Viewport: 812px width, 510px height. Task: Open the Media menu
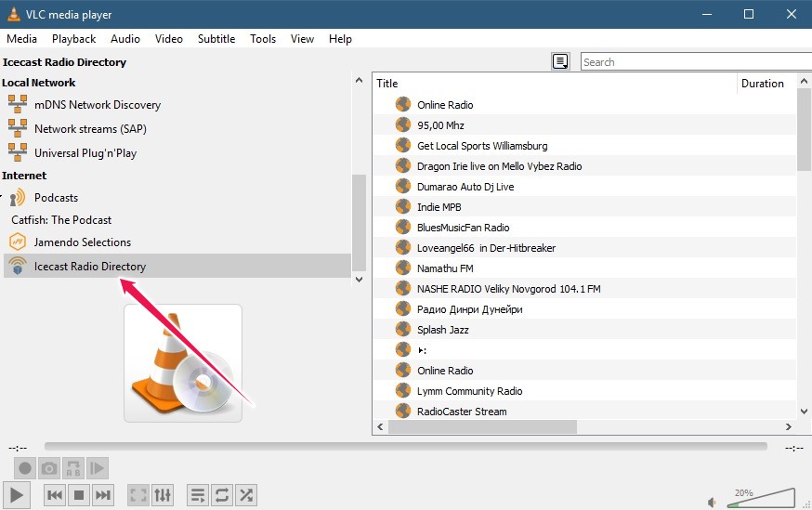(21, 39)
